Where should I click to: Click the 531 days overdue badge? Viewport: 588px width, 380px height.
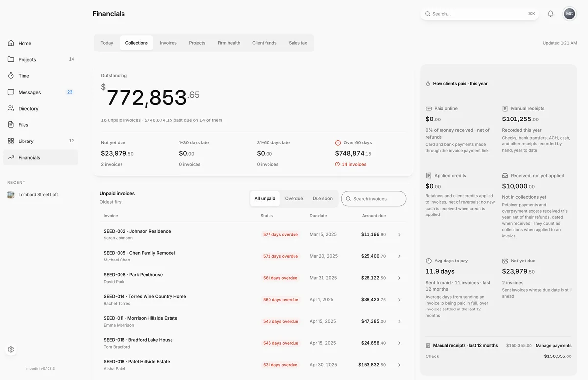280,365
